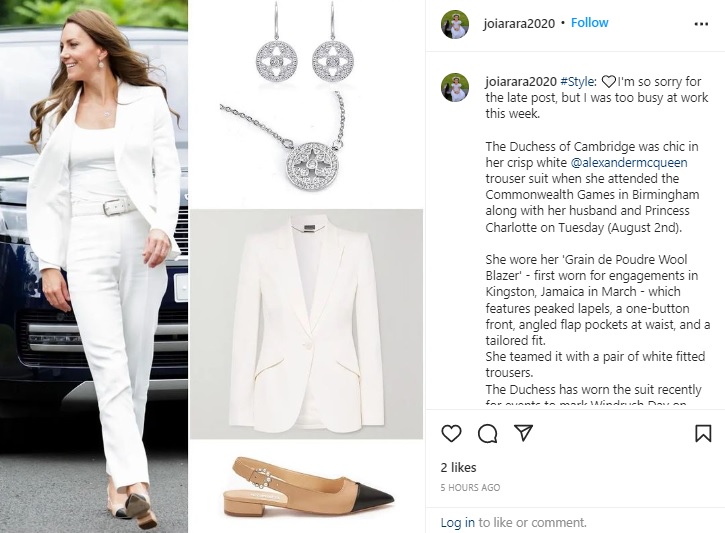Share post with paper plane icon
The image size is (725, 533).
click(x=523, y=433)
